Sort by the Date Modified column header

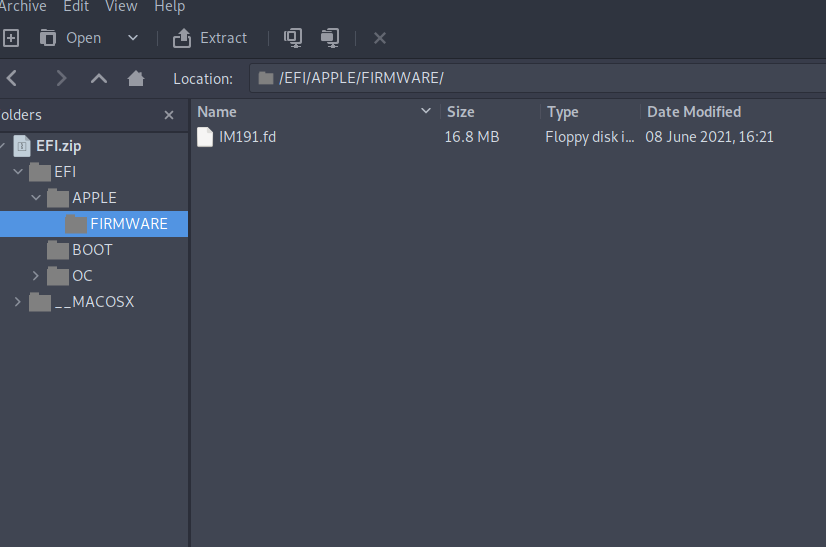(x=694, y=112)
